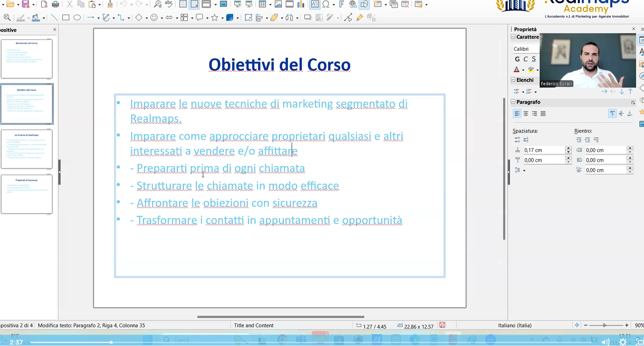The image size is (644, 346).
Task: Set paragraph alignment to justified
Action: tap(543, 114)
